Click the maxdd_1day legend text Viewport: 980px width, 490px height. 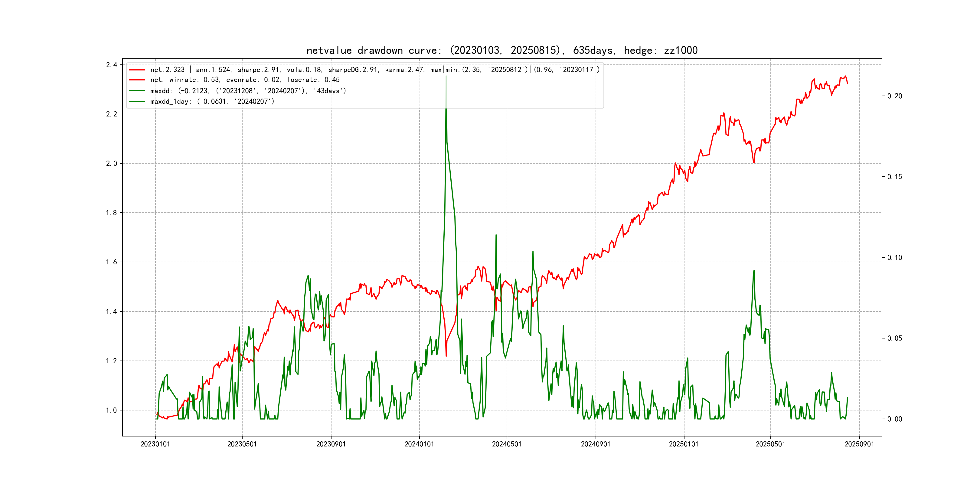(x=212, y=102)
